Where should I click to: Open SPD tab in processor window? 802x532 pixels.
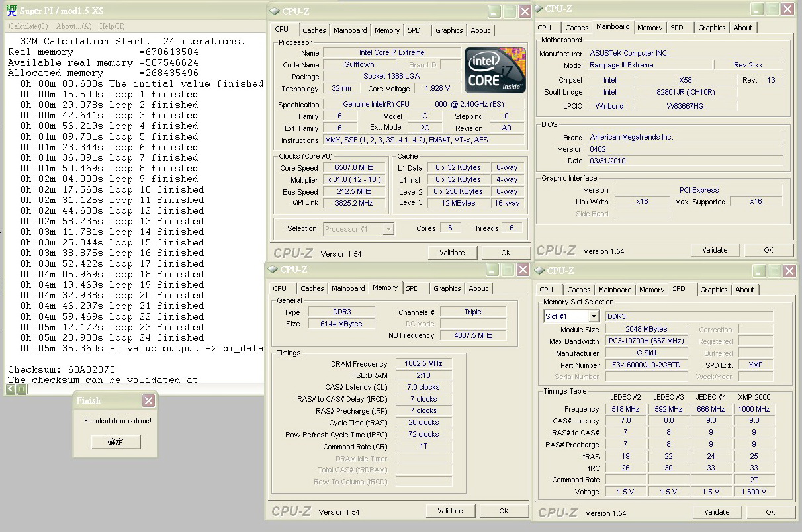[x=414, y=30]
